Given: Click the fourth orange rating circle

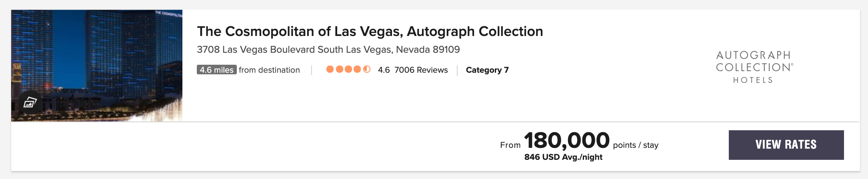Looking at the screenshot, I should point(358,70).
